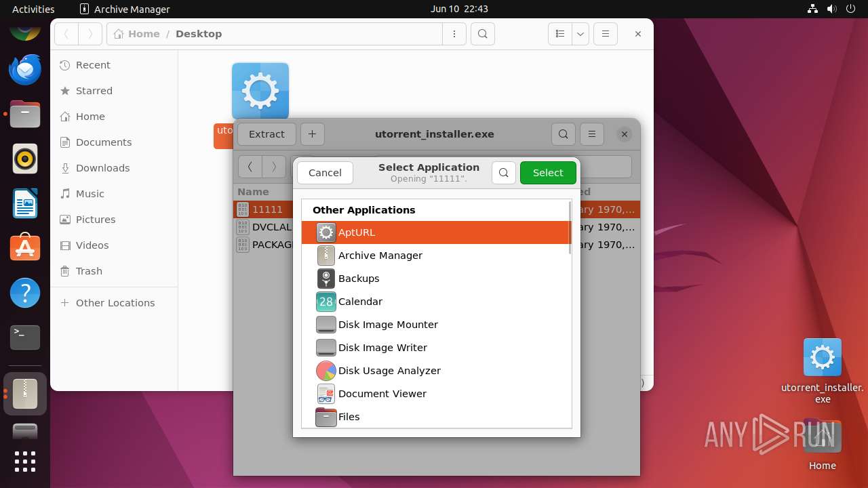Open clock and calendar in top bar
Viewport: 868px width, 488px height.
[459, 9]
